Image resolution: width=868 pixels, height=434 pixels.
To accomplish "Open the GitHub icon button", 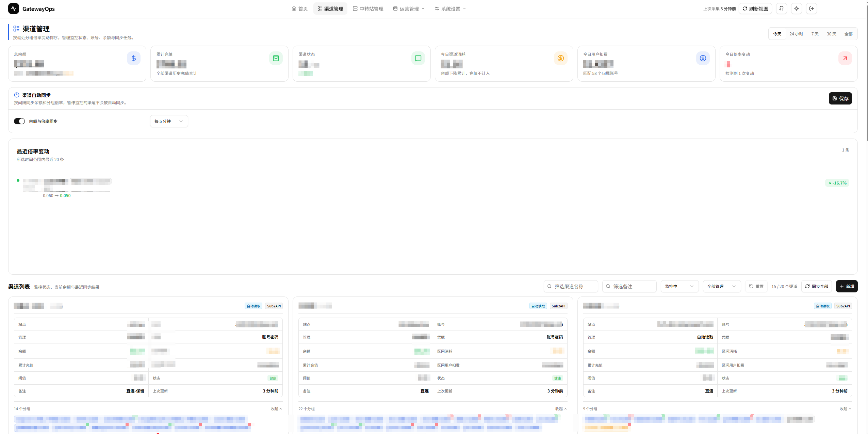I will tap(782, 9).
